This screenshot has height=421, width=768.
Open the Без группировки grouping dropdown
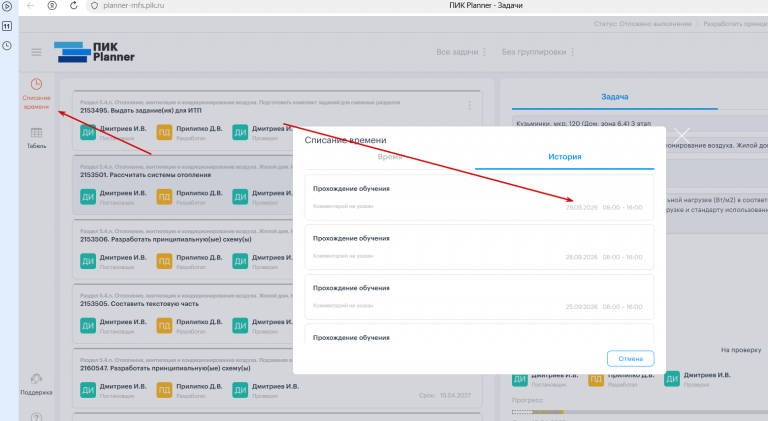pyautogui.click(x=538, y=52)
